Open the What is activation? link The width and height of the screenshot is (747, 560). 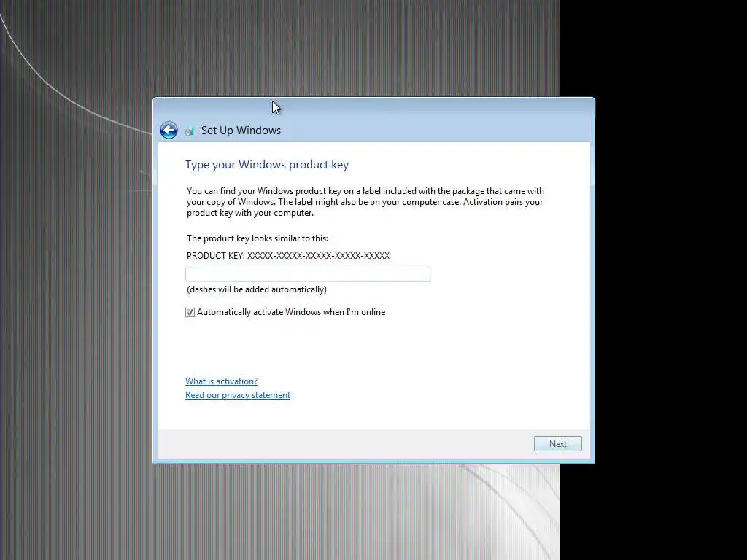[x=222, y=381]
